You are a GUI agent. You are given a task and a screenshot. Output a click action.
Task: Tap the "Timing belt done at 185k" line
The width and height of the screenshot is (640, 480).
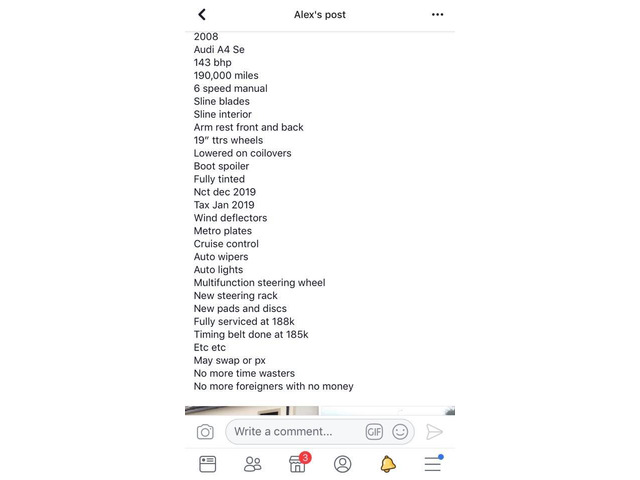pos(251,334)
